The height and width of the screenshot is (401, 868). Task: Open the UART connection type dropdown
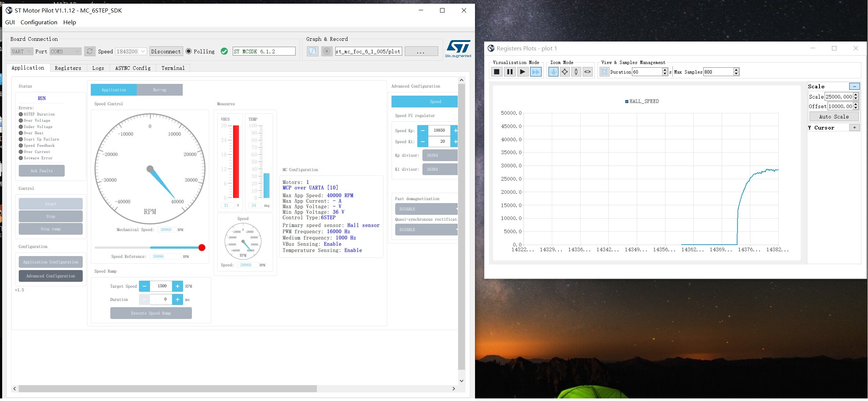[x=22, y=52]
